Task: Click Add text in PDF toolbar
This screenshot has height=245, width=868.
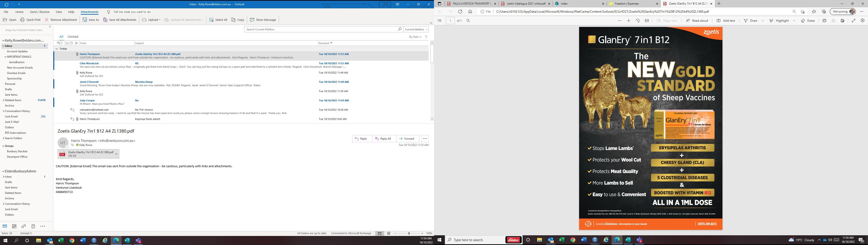Action: click(726, 21)
